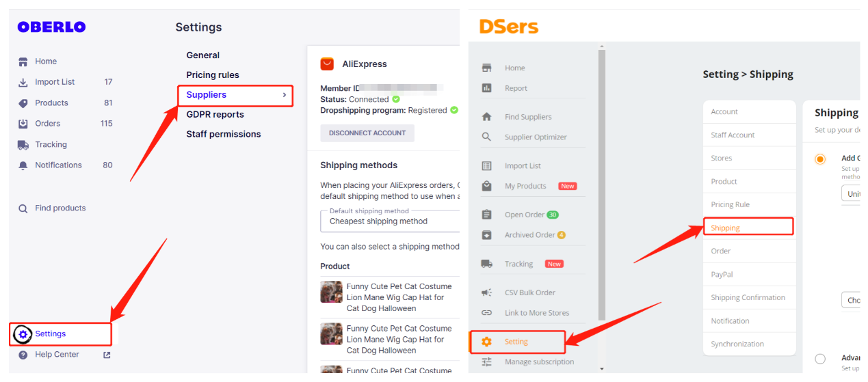The height and width of the screenshot is (382, 868).
Task: Click the CSV Bulk Order megaphone icon
Action: pos(487,292)
